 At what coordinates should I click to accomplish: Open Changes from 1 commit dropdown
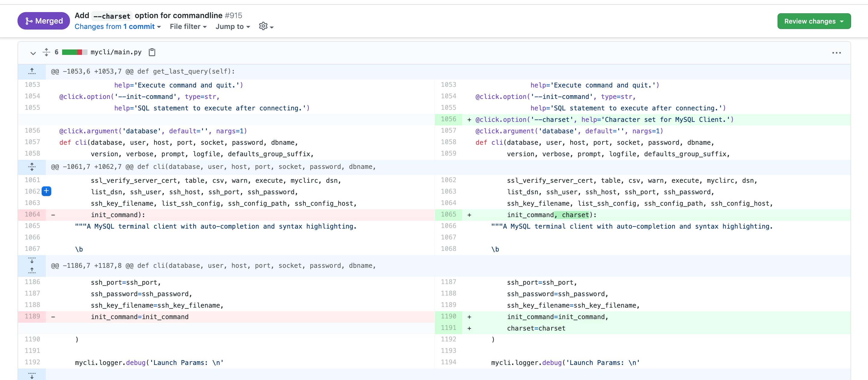(117, 26)
